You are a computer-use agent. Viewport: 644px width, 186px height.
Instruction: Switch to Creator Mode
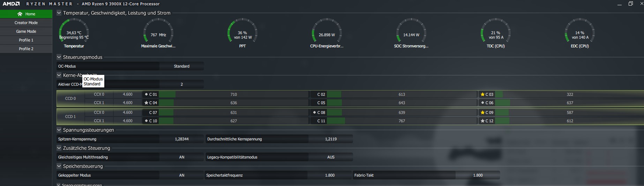(26, 23)
